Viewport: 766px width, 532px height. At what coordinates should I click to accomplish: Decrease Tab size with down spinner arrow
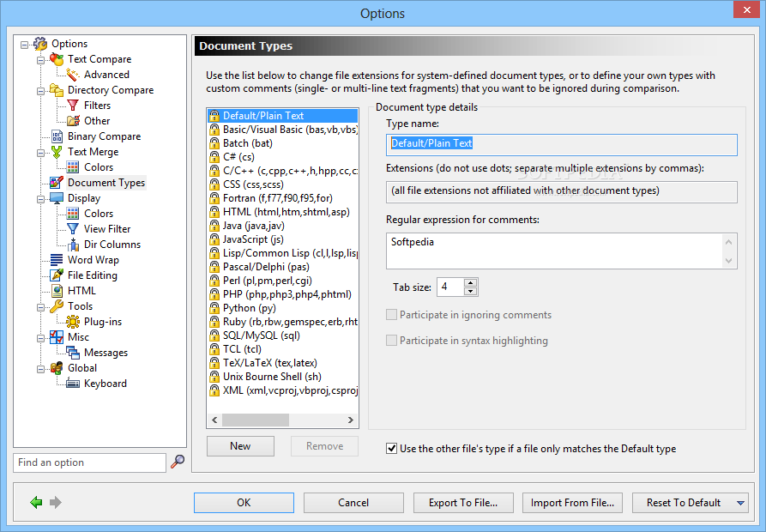(x=470, y=291)
